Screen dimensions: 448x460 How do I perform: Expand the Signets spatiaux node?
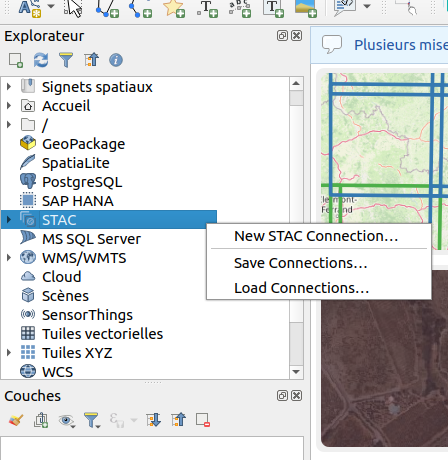pyautogui.click(x=9, y=87)
